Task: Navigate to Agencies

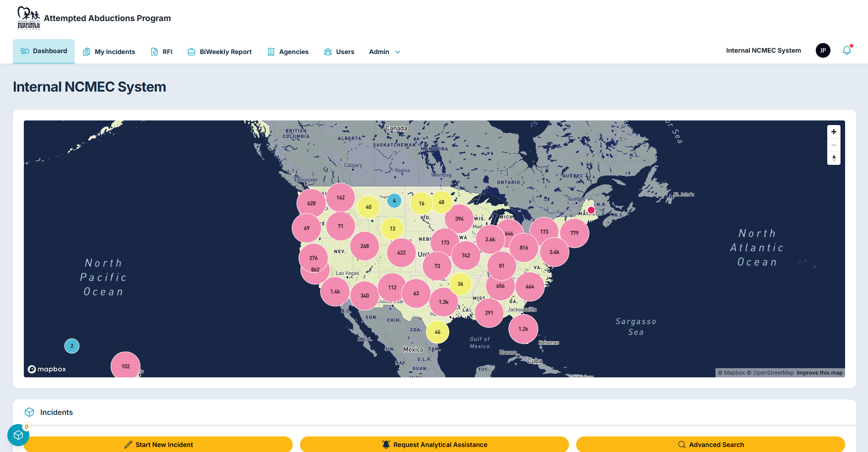Action: point(288,52)
